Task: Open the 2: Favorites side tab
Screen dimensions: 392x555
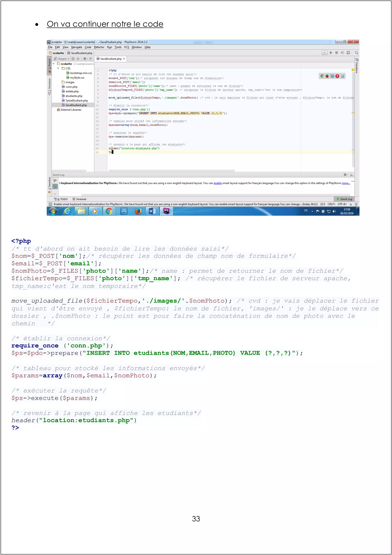Action: [50, 185]
